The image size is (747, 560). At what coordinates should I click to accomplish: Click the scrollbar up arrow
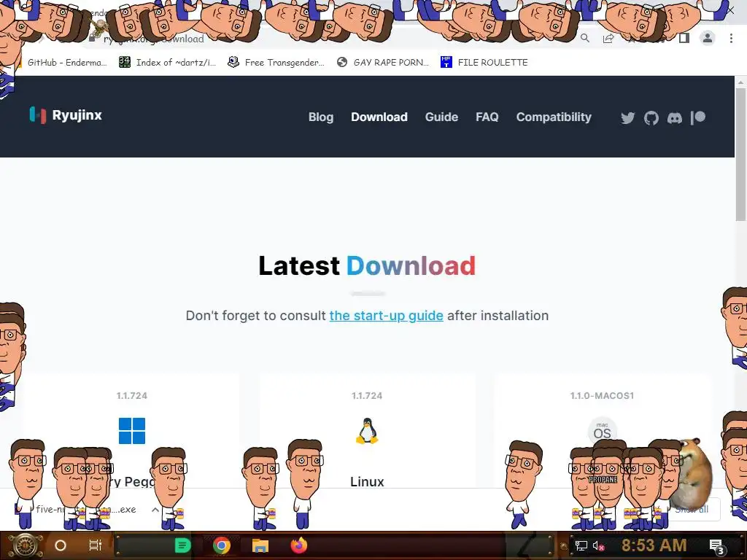pyautogui.click(x=741, y=82)
